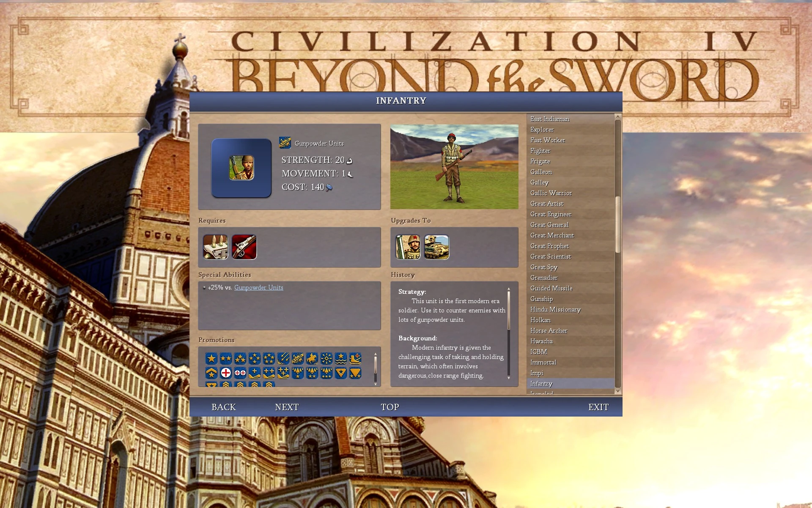Viewport: 812px width, 508px height.
Task: Click the Infantry portrait button
Action: (241, 168)
